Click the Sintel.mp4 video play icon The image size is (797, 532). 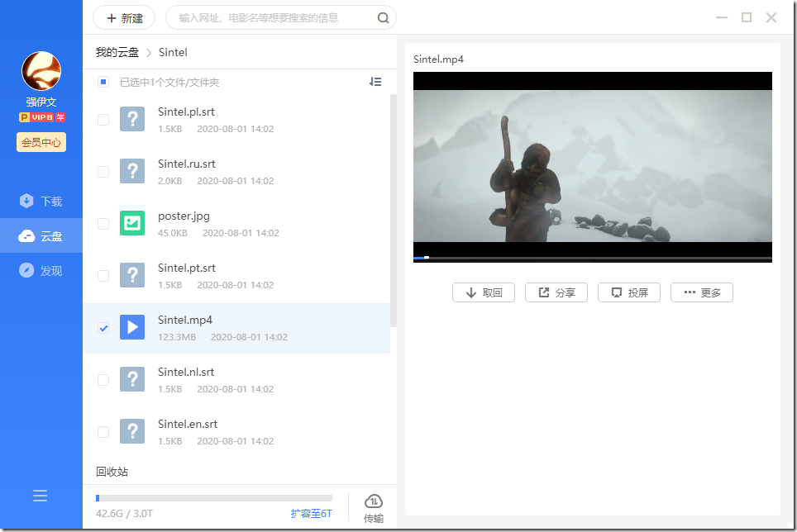(132, 327)
